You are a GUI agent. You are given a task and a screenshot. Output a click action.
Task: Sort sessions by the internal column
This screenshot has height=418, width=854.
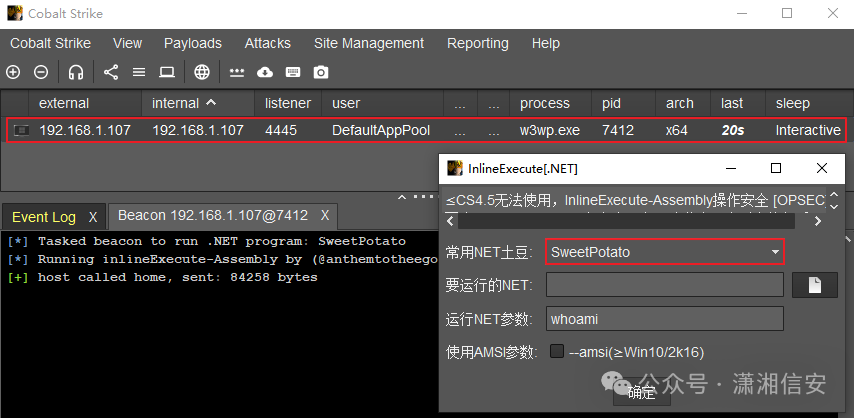(x=198, y=103)
